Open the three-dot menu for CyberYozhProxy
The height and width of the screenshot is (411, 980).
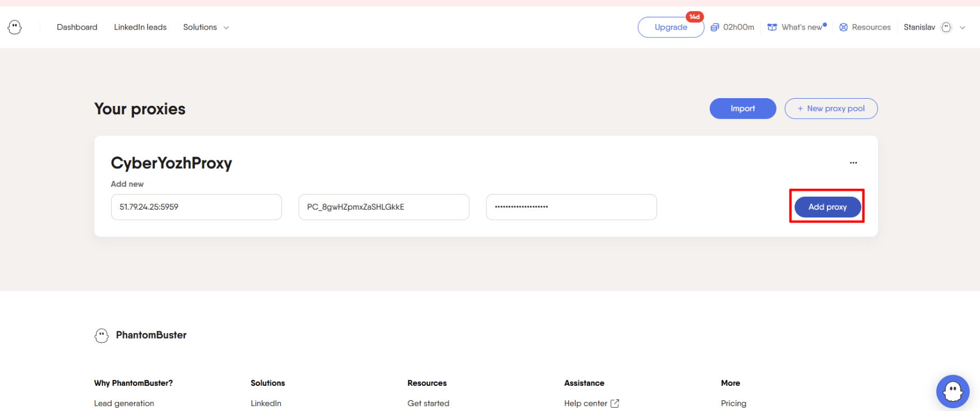853,163
